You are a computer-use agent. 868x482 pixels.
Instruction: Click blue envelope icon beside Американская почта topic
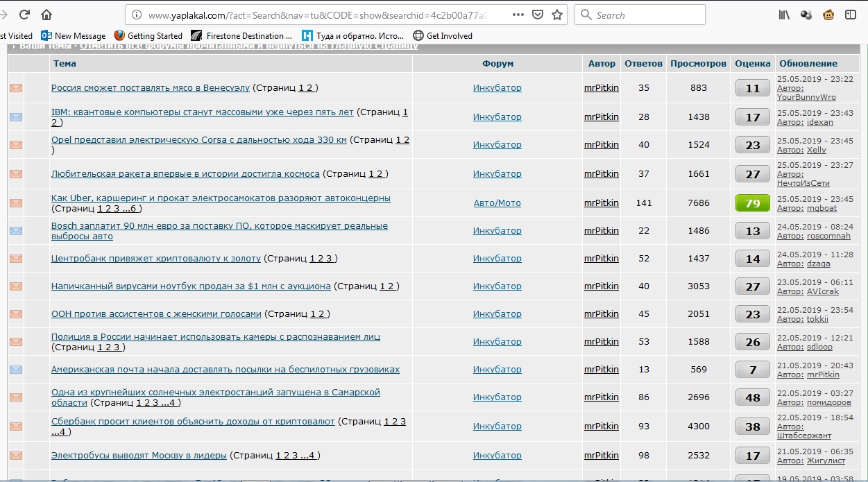15,370
